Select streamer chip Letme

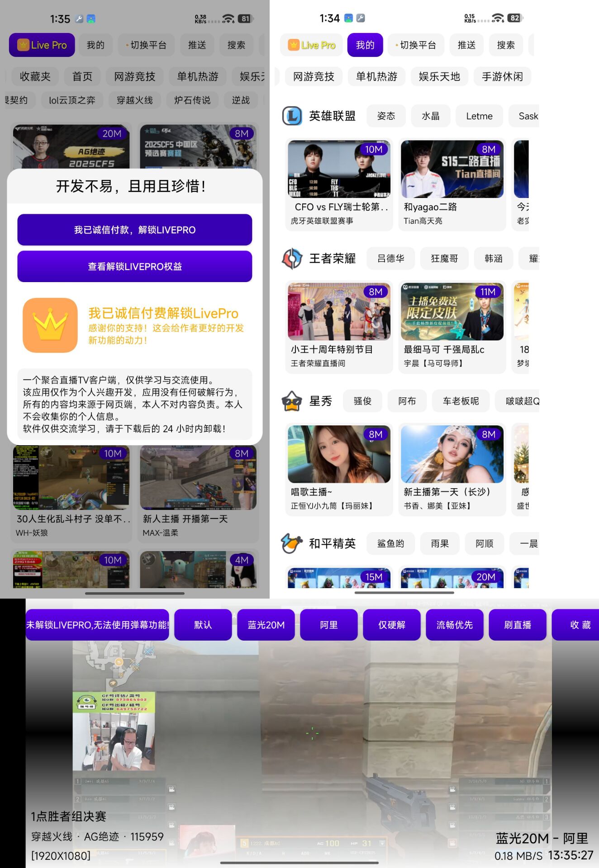pos(479,116)
